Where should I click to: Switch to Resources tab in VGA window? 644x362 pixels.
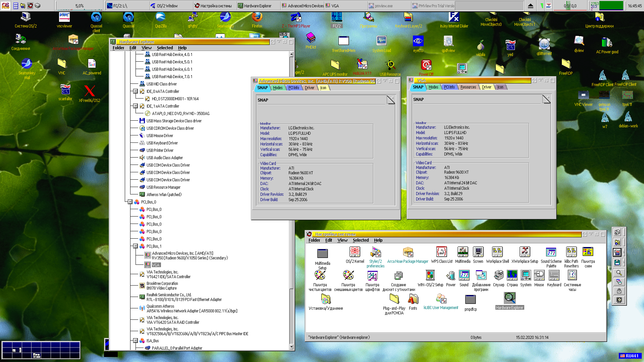coord(468,87)
